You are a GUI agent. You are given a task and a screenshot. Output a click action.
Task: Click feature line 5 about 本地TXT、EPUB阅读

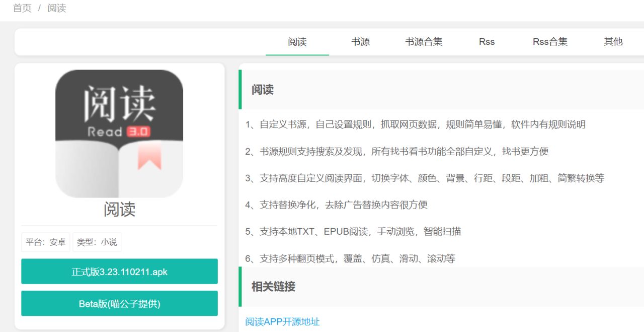click(353, 231)
